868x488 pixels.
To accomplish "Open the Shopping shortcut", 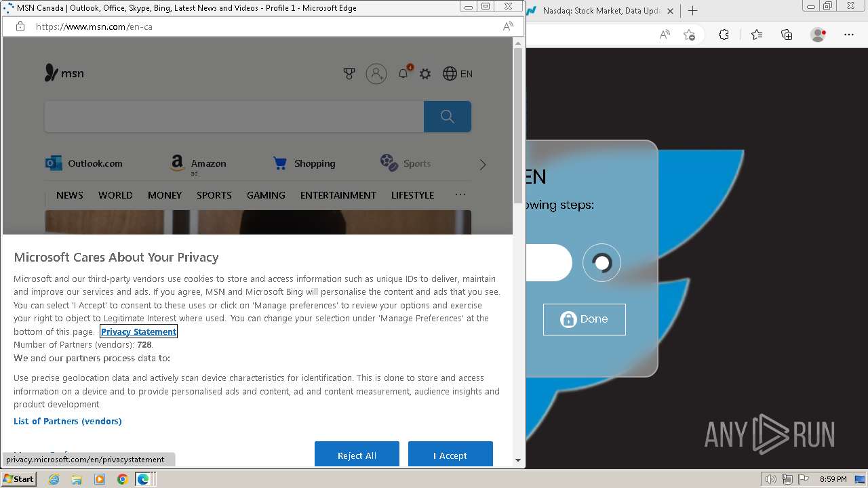I will pos(304,163).
